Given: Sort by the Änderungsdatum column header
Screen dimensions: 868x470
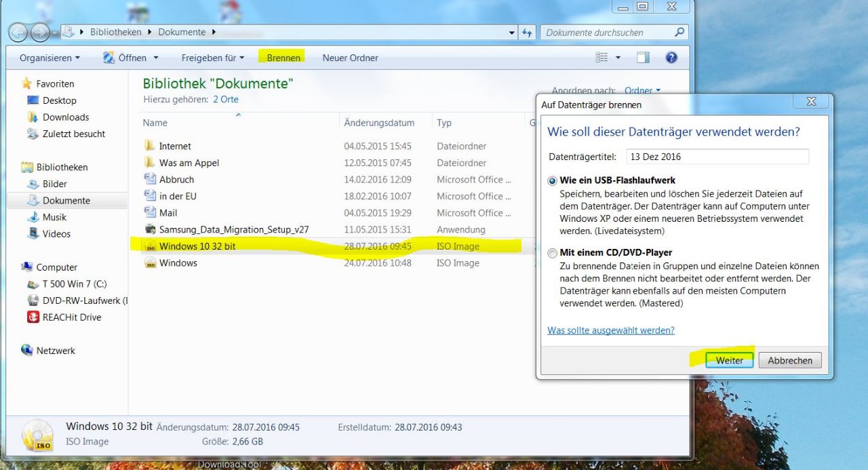Looking at the screenshot, I should pyautogui.click(x=385, y=123).
